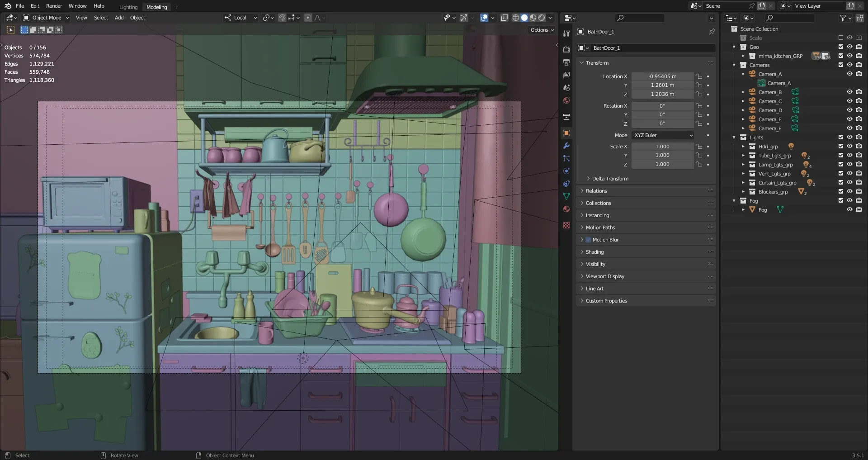Toggle snapping magnet icon
This screenshot has height=460, width=868.
(282, 18)
